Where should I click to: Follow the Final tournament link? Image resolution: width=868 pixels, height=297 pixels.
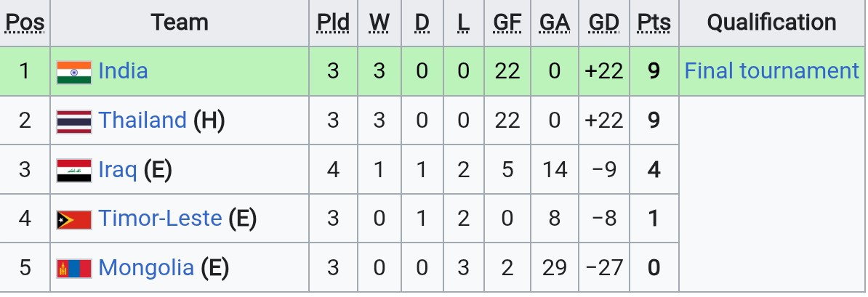point(772,71)
